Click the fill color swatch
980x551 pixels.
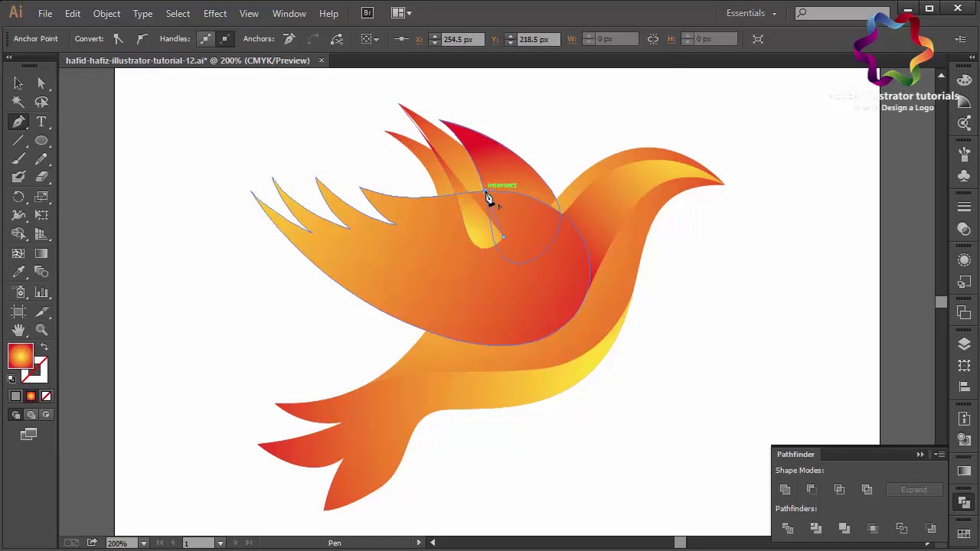point(21,357)
